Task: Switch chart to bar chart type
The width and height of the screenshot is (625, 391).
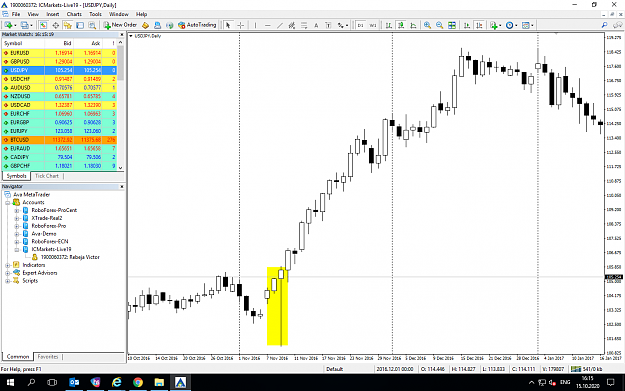Action: tap(388, 25)
